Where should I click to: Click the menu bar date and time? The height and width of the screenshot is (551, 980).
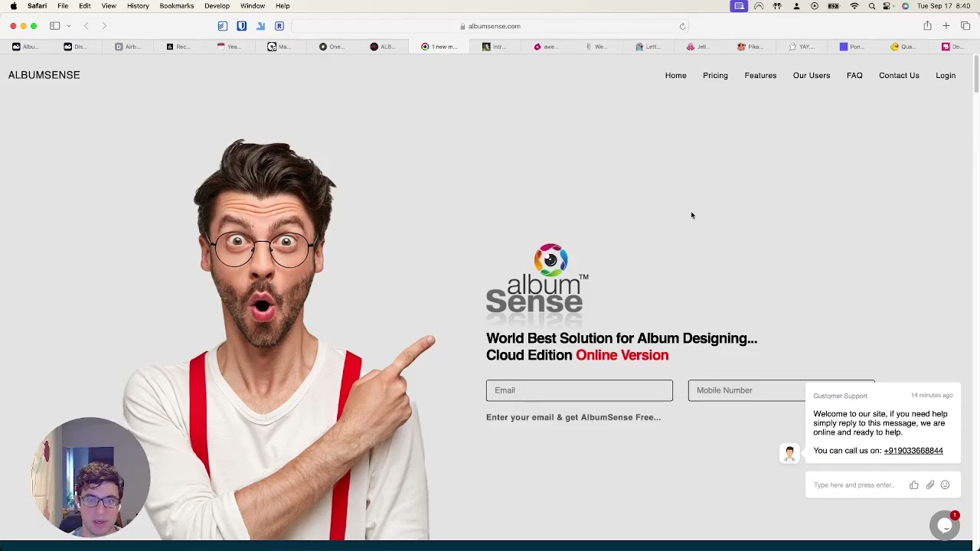point(944,6)
